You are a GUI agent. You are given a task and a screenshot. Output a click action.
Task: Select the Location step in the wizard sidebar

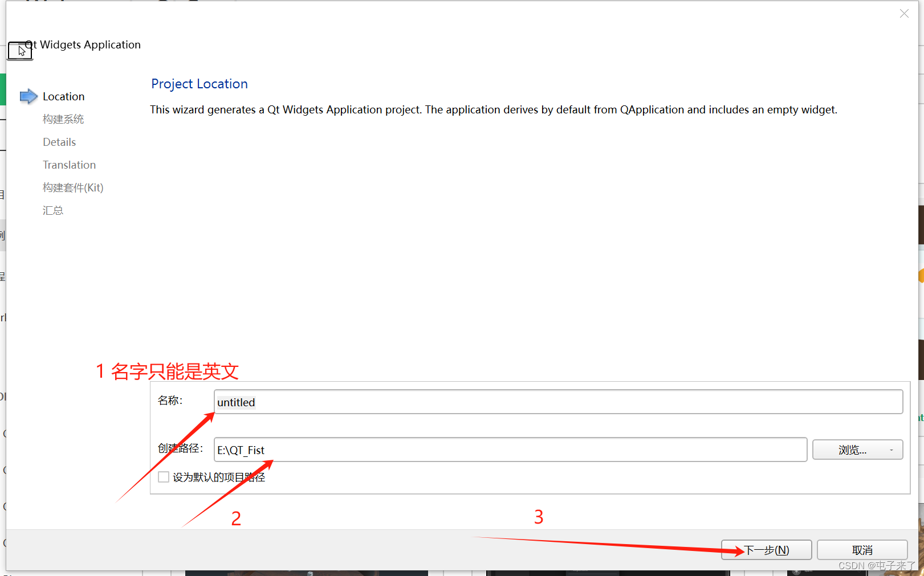(x=63, y=96)
